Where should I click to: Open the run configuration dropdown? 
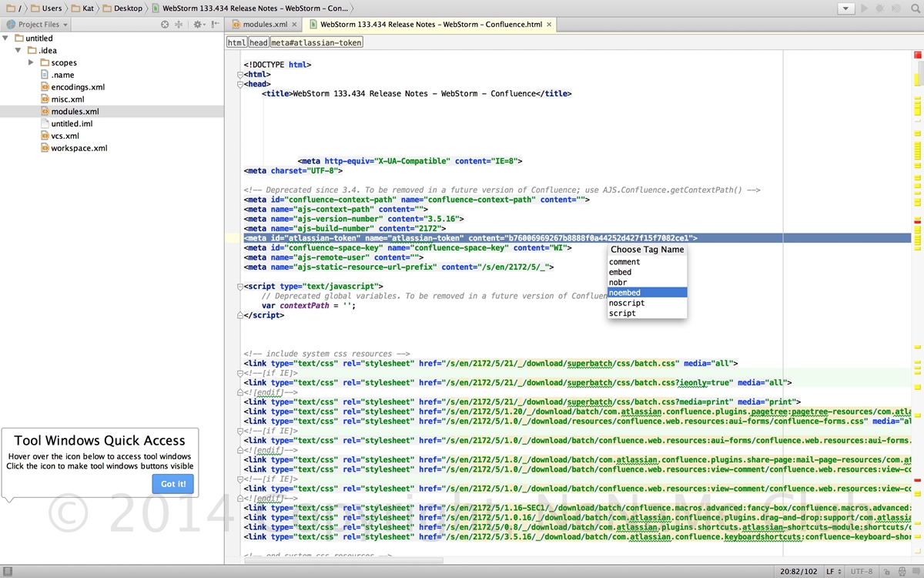pyautogui.click(x=845, y=8)
